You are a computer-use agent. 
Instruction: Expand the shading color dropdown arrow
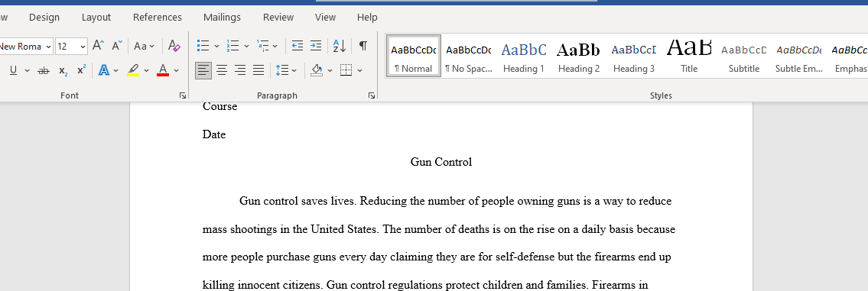(x=330, y=70)
